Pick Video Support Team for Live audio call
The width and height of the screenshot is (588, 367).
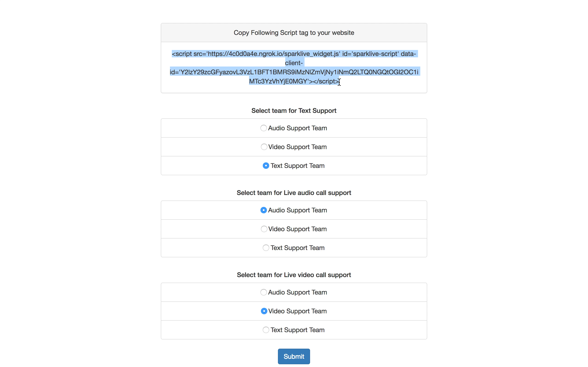tap(264, 229)
